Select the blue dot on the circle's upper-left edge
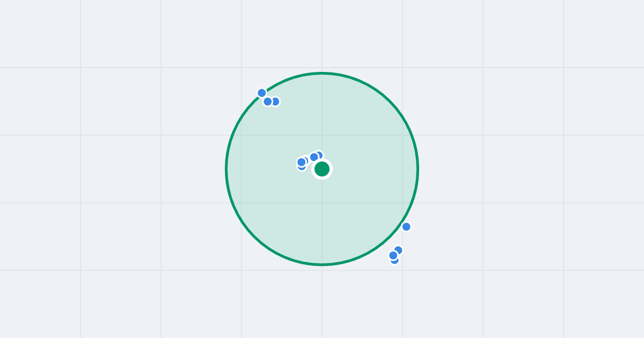The image size is (644, 338). (x=262, y=93)
